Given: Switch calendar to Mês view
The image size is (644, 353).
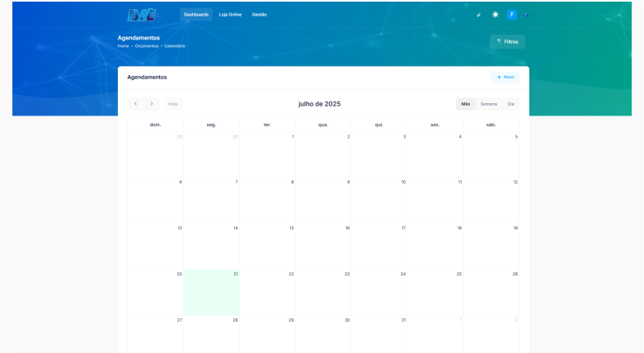Looking at the screenshot, I should pos(466,104).
